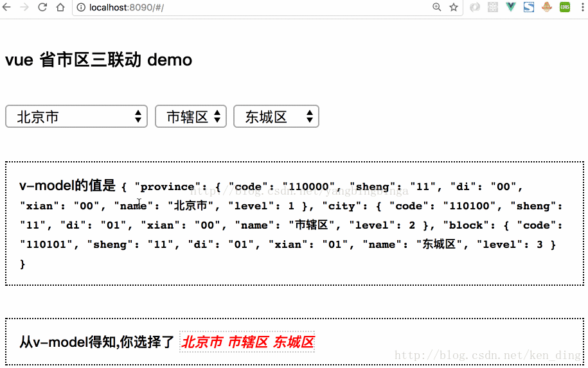
Task: Open the Chrome three-dot menu
Action: 582,7
